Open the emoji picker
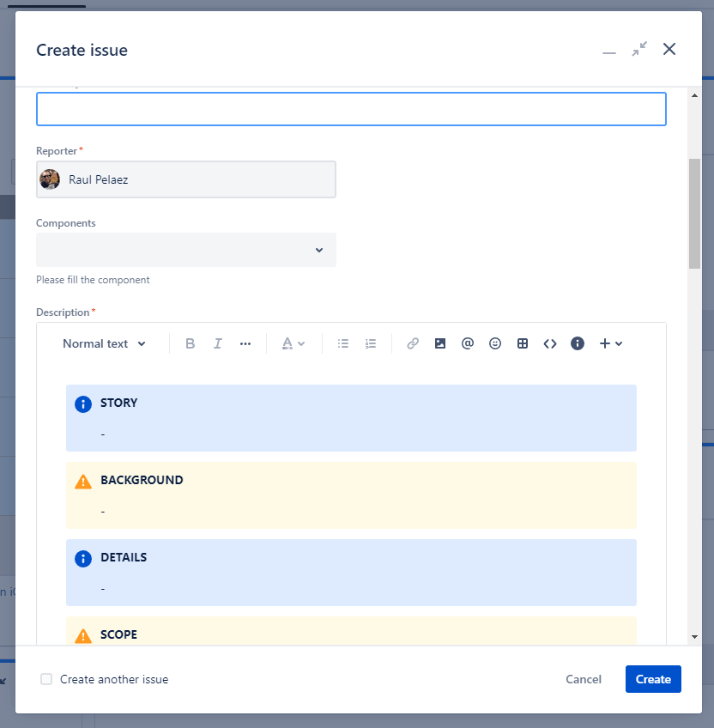The image size is (714, 728). [x=495, y=343]
